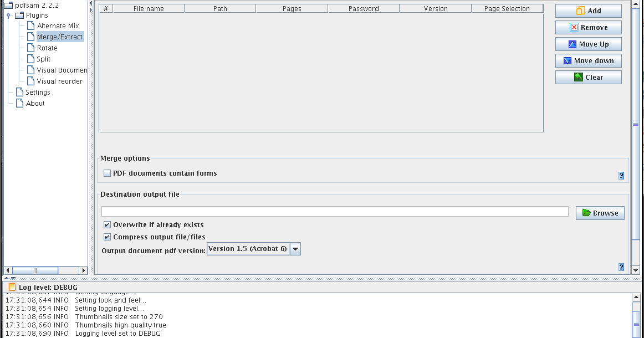Click the tree panel horizontal scrollbar thumb
The image size is (644, 338).
pos(35,270)
